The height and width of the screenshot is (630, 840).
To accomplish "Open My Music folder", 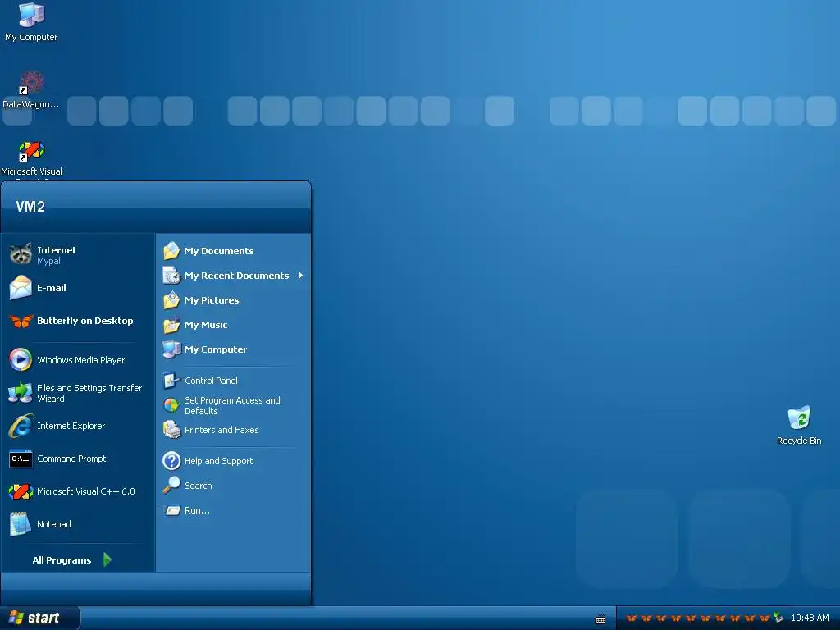I will (x=234, y=325).
